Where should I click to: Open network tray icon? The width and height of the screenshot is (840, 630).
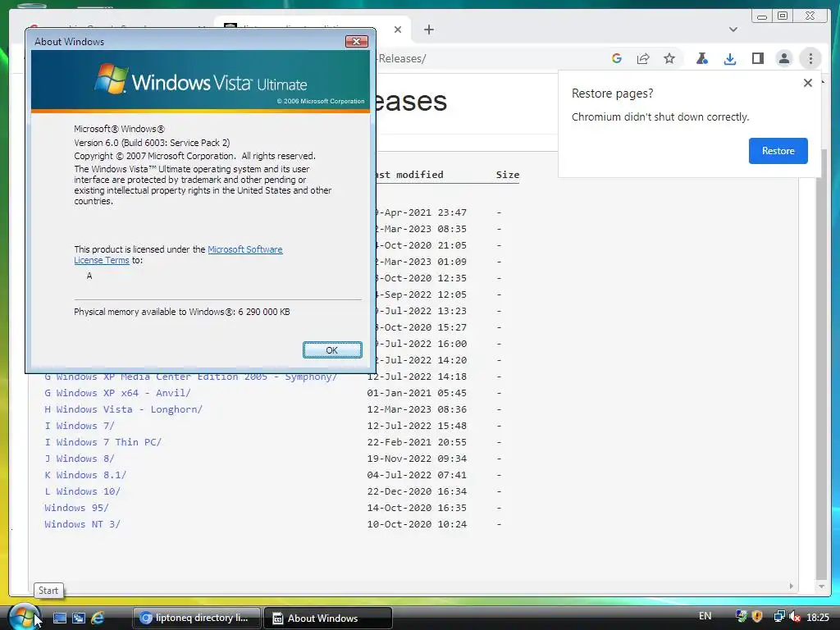pyautogui.click(x=779, y=617)
